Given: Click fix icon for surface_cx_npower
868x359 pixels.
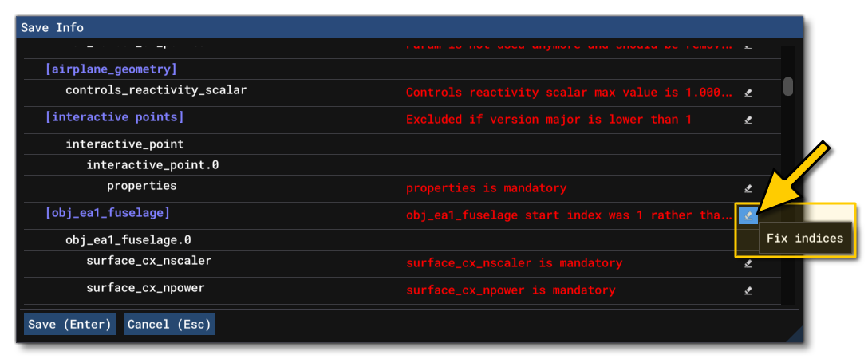Looking at the screenshot, I should (748, 290).
